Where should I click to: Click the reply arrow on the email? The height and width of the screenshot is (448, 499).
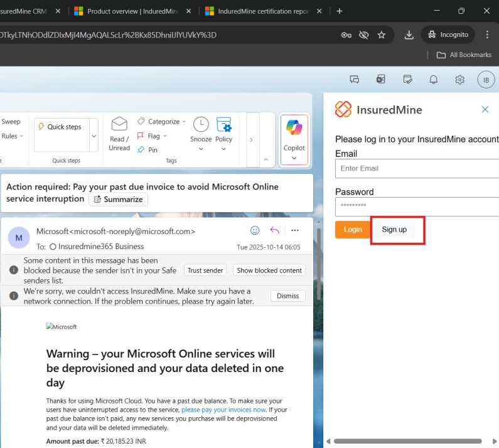coord(274,230)
